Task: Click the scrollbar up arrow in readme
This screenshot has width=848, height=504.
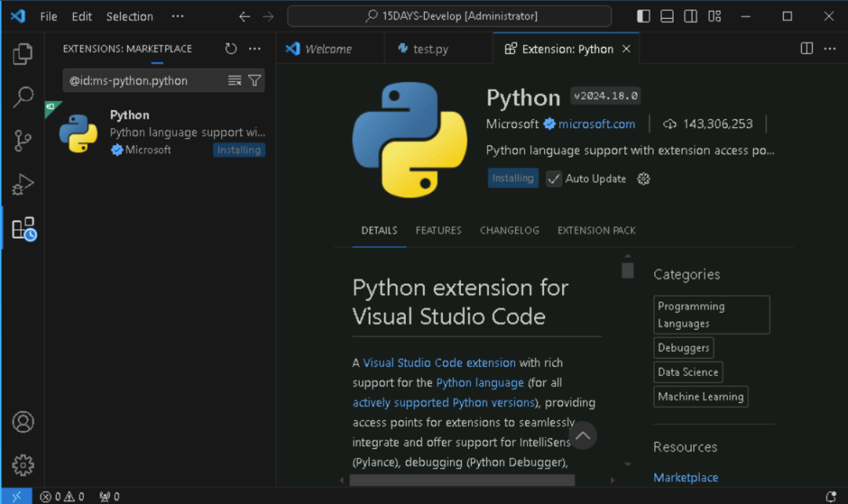Action: click(627, 257)
